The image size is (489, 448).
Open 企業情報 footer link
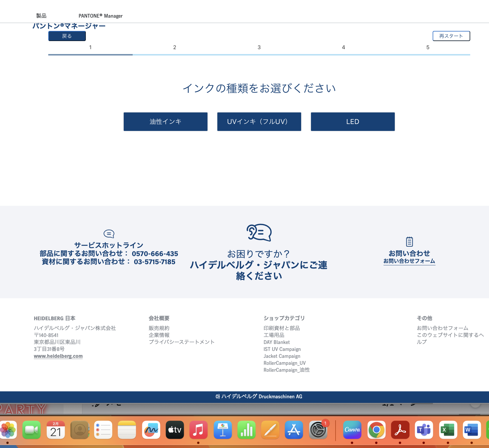click(x=159, y=335)
